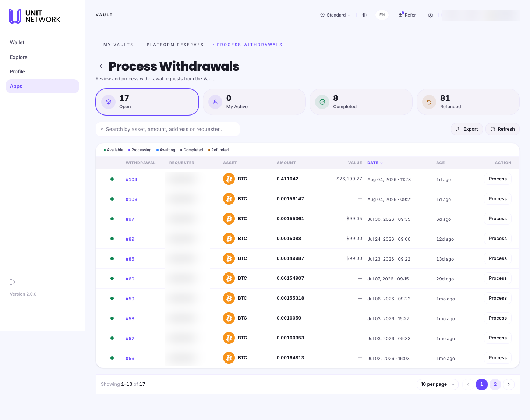530x420 pixels.
Task: Open the EN language selector
Action: (382, 15)
